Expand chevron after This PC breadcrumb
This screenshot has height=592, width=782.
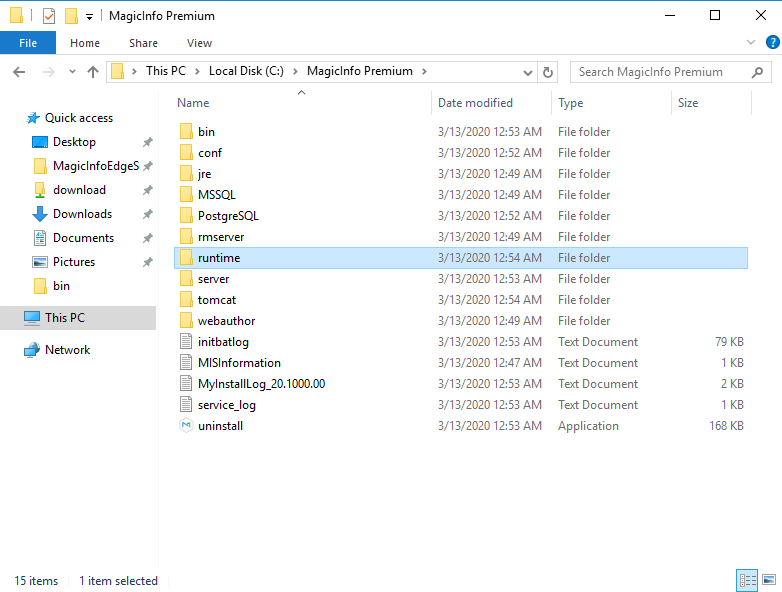(x=197, y=71)
